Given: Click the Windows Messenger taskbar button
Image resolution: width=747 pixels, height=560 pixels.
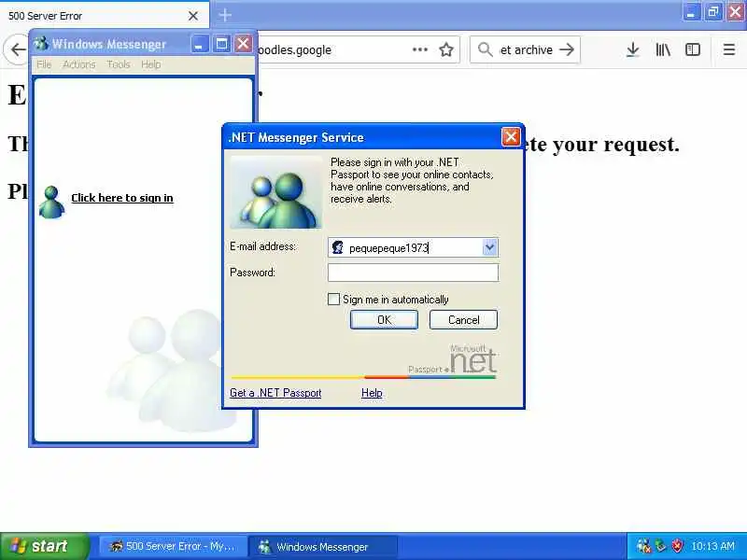Looking at the screenshot, I should coord(323,546).
